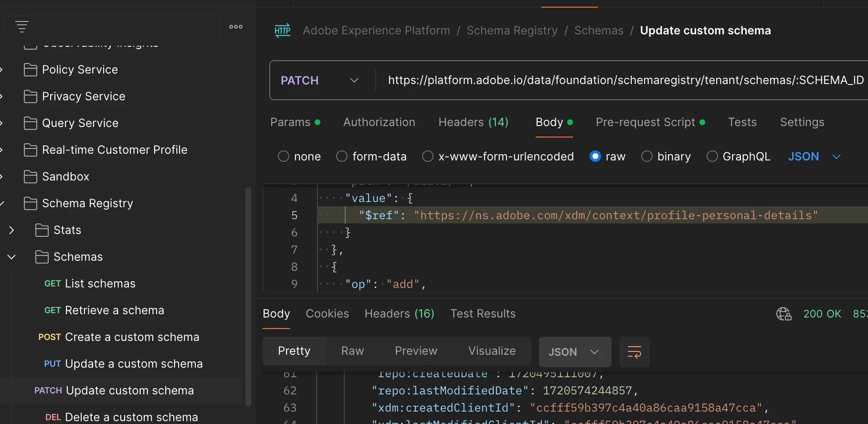Screen dimensions: 868x424
Task: Collapse the Schemas folder chevron
Action: point(11,257)
